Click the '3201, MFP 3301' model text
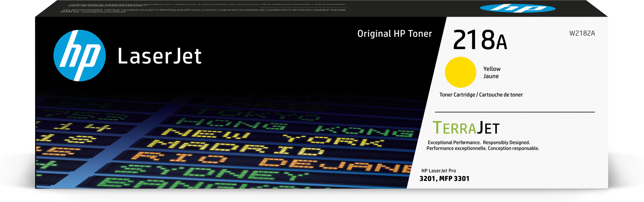Image resolution: width=644 pixels, height=202 pixels. coord(444,179)
